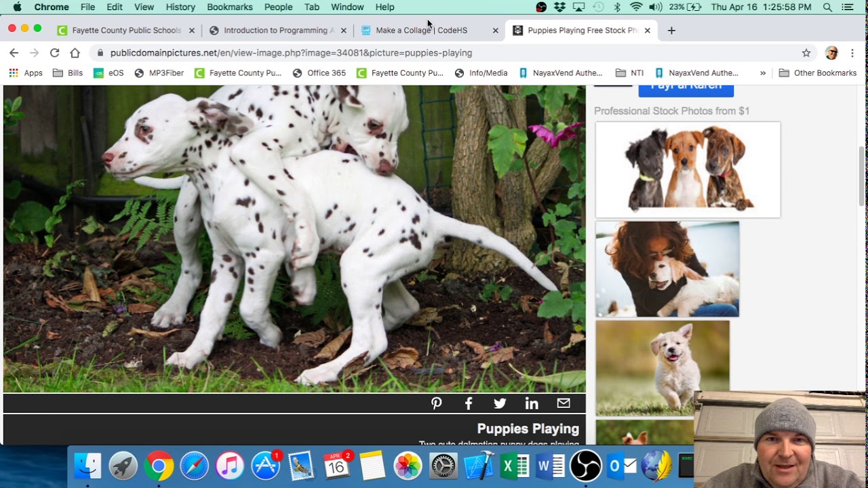Open a new tab with plus button
Image resolution: width=868 pixels, height=488 pixels.
[x=671, y=30]
